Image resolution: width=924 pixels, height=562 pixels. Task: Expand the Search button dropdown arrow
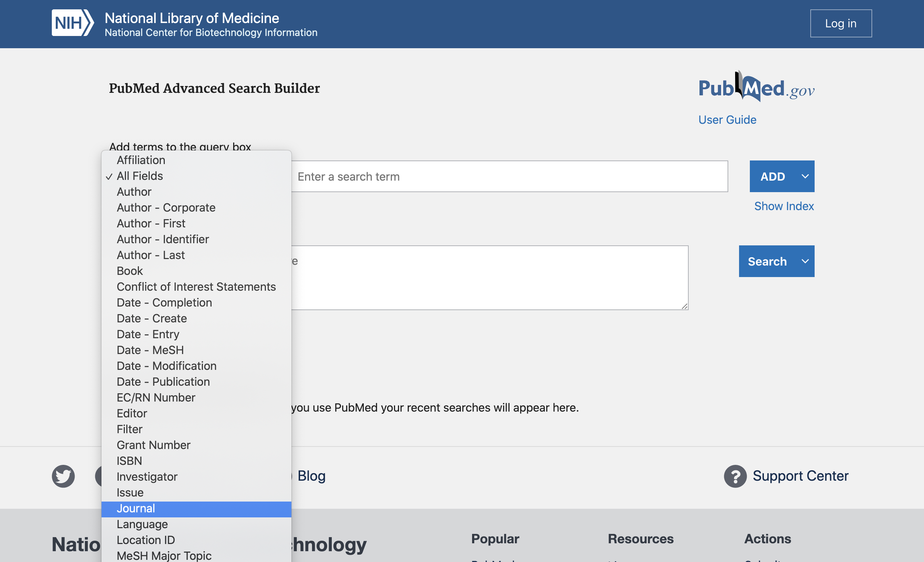tap(805, 261)
